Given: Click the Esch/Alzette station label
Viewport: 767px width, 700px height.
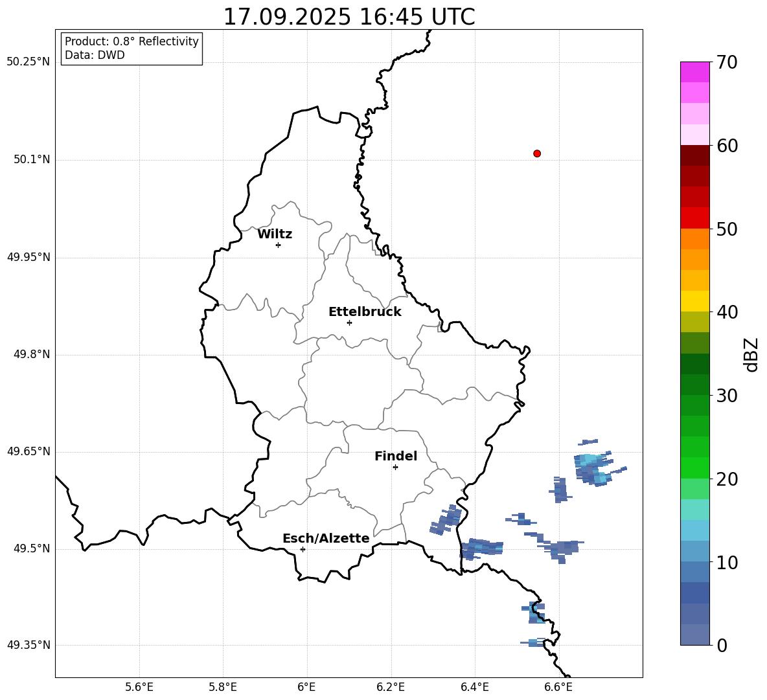Looking at the screenshot, I should click(x=326, y=538).
